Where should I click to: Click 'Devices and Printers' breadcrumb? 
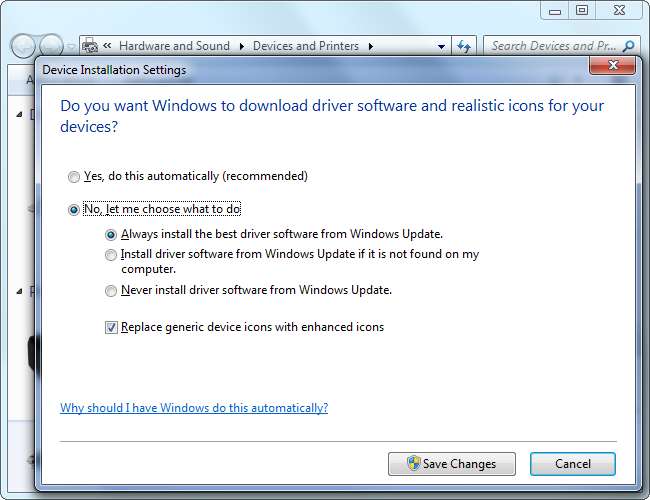coord(306,46)
